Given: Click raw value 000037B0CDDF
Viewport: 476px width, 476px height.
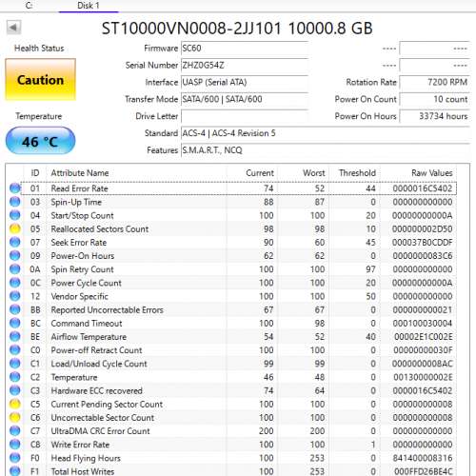Looking at the screenshot, I should (423, 243).
